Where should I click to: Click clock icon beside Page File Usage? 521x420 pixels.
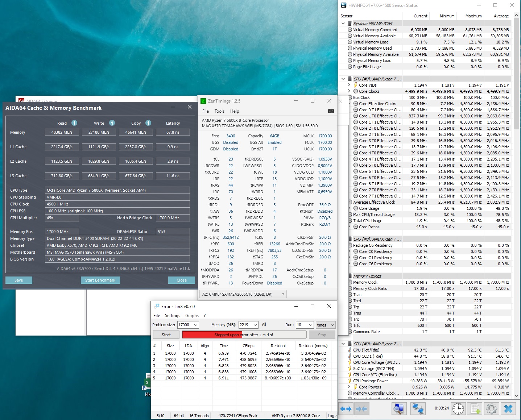click(x=350, y=67)
